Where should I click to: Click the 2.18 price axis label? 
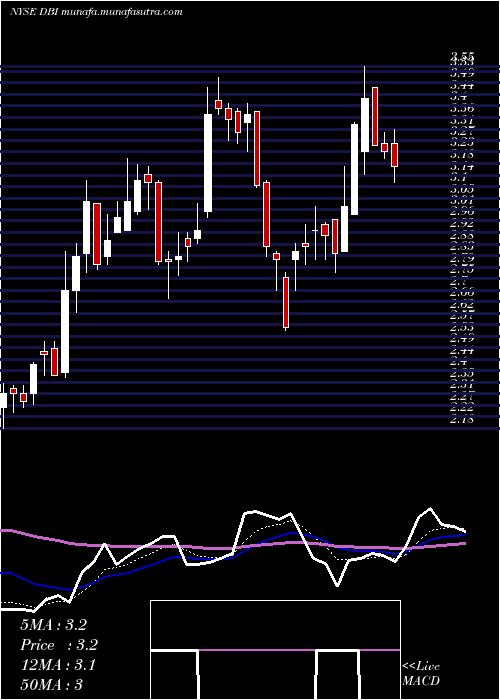tap(462, 419)
